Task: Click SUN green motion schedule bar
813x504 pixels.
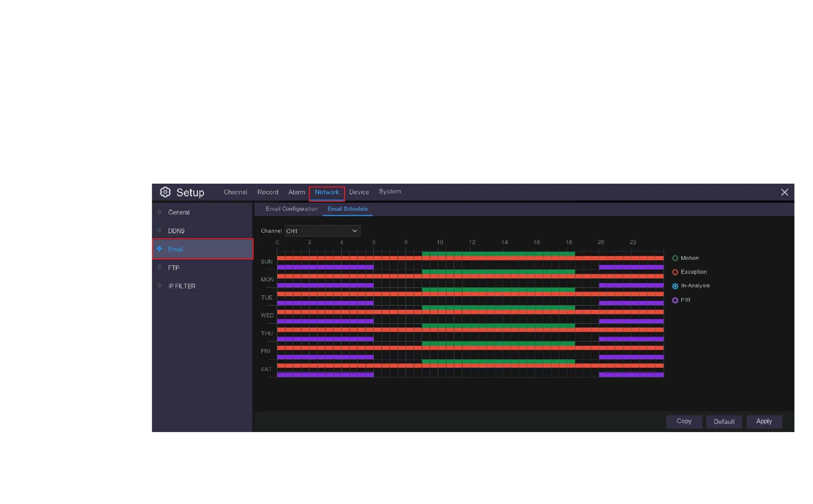Action: click(498, 253)
